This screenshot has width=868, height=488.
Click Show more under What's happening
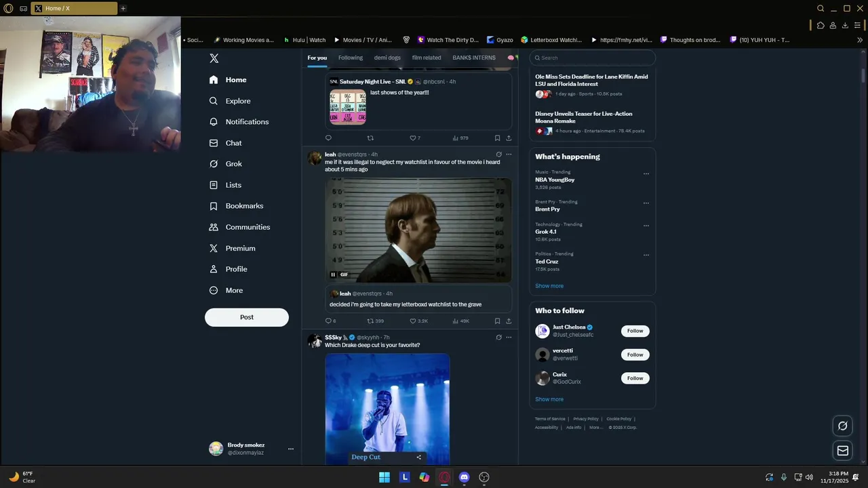click(549, 286)
